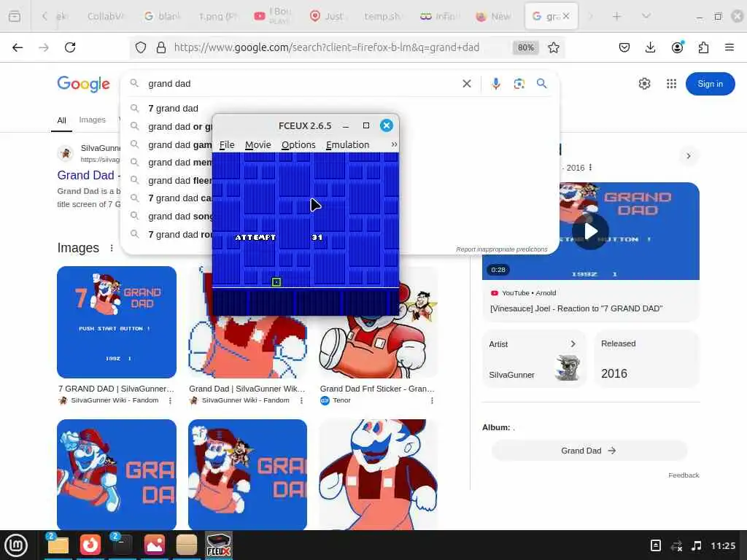Open network connections tray icon

tap(676, 545)
